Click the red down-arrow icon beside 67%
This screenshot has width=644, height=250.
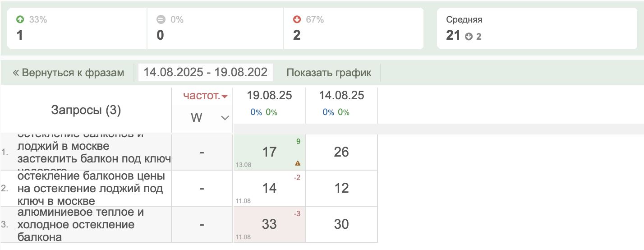[x=297, y=19]
